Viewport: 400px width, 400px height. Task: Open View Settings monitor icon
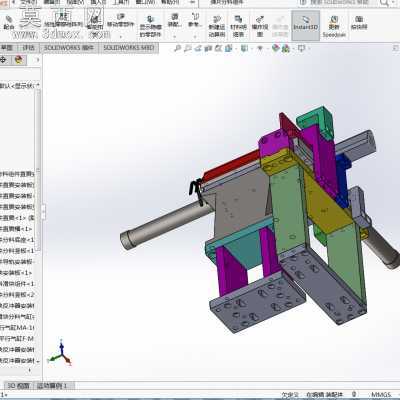(x=301, y=49)
